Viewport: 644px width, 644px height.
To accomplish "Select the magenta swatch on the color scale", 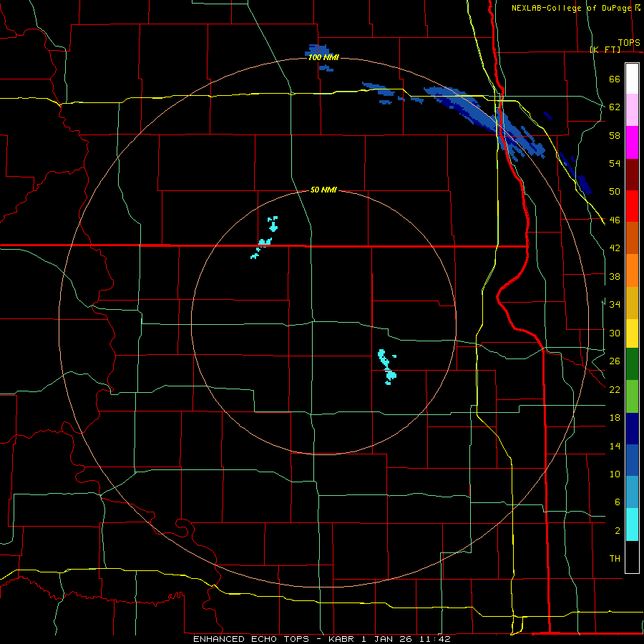I will tap(632, 142).
